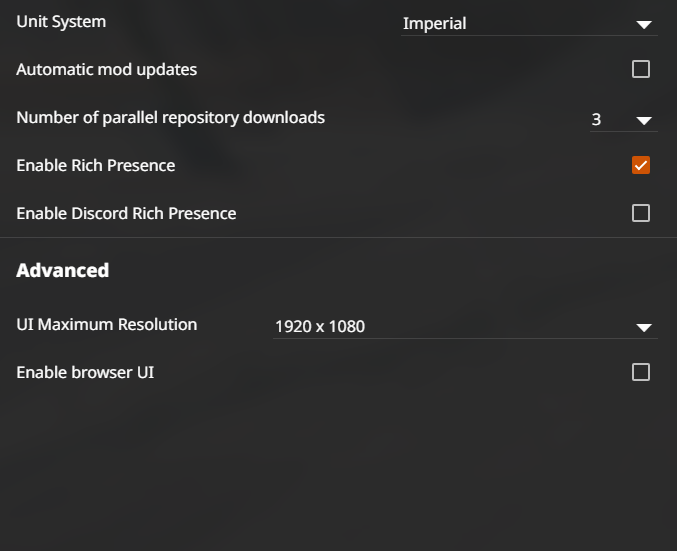Click the Unit System label
Screen dimensions: 677x551
pos(61,22)
